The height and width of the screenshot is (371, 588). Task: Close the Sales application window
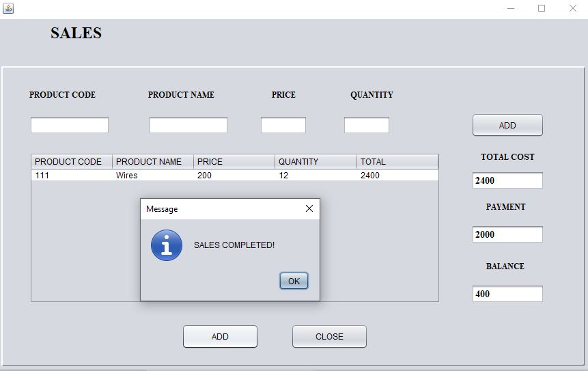(572, 8)
